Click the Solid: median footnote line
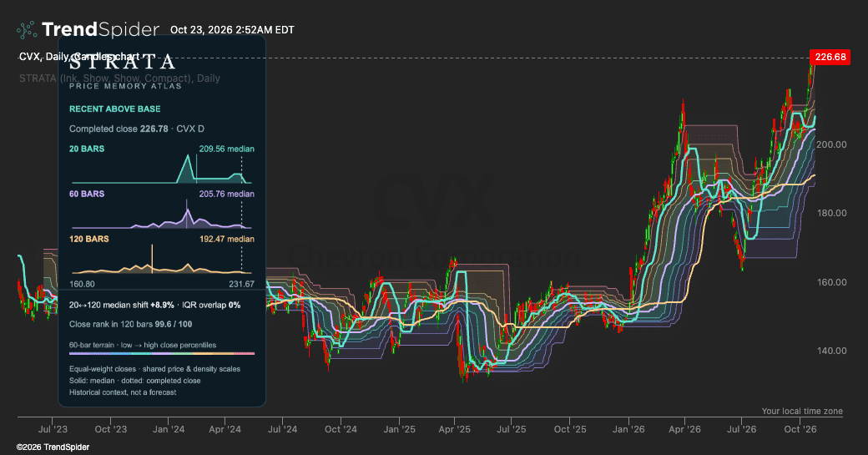The height and width of the screenshot is (455, 868). pyautogui.click(x=135, y=381)
